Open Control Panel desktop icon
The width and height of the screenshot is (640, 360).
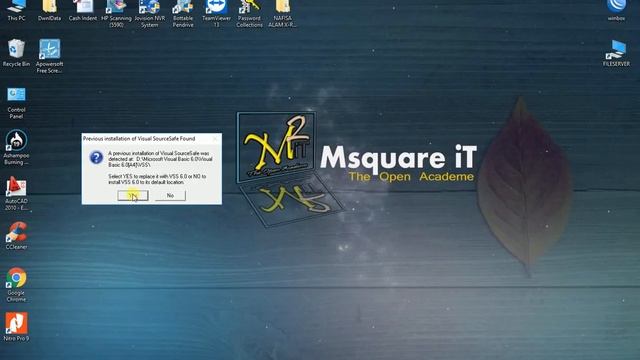point(16,102)
